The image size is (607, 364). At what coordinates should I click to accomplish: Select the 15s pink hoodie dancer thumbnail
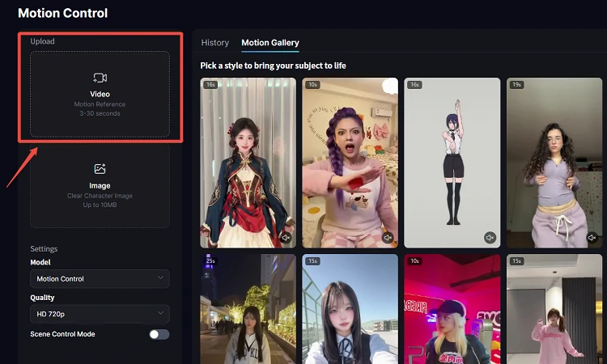554,309
